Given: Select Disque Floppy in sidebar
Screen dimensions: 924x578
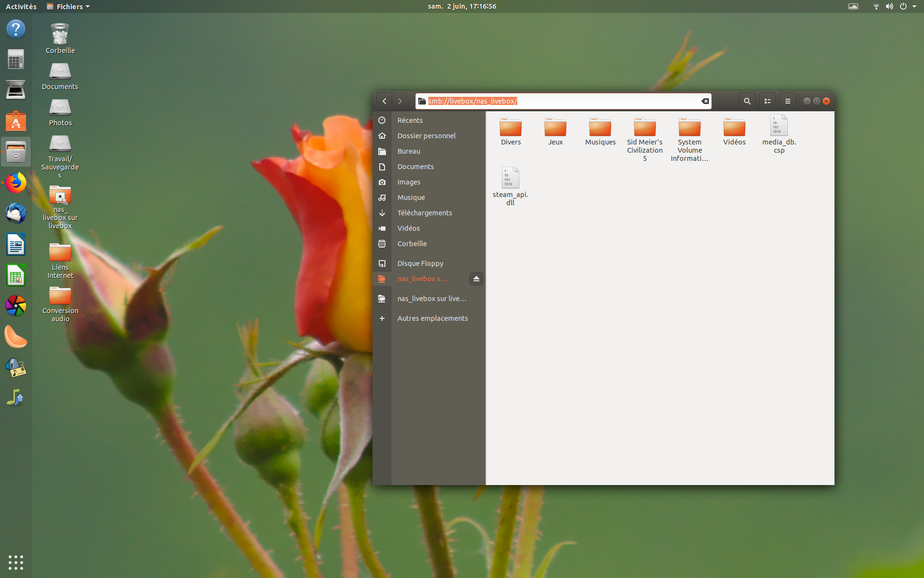Looking at the screenshot, I should point(429,263).
